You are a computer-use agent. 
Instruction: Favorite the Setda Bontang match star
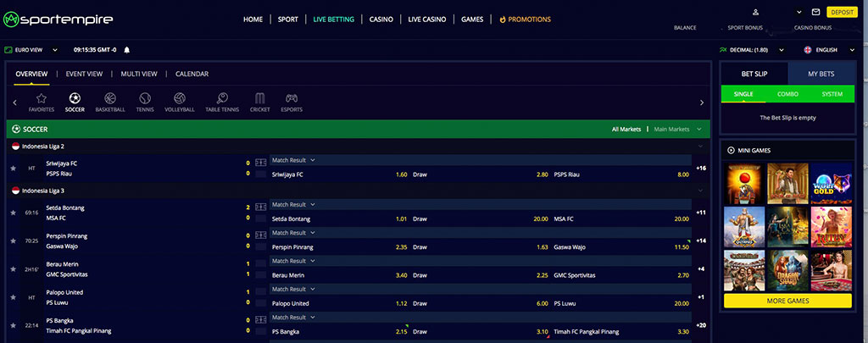point(14,213)
